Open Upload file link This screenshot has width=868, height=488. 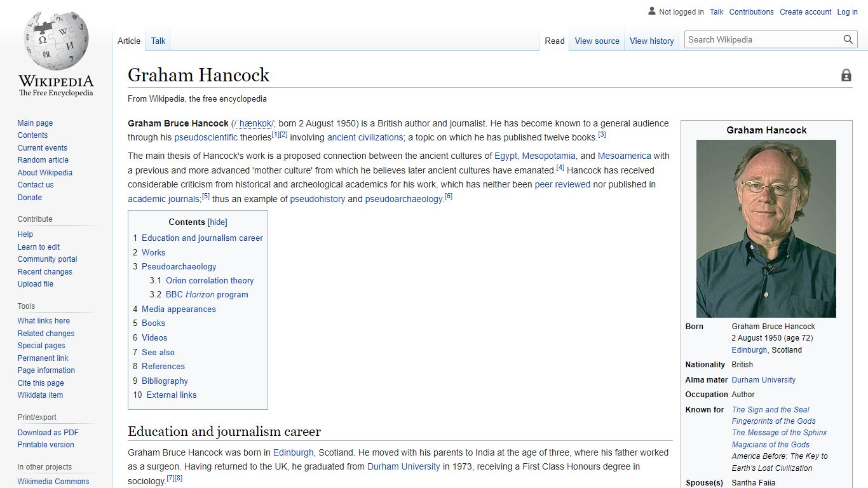[x=35, y=284]
